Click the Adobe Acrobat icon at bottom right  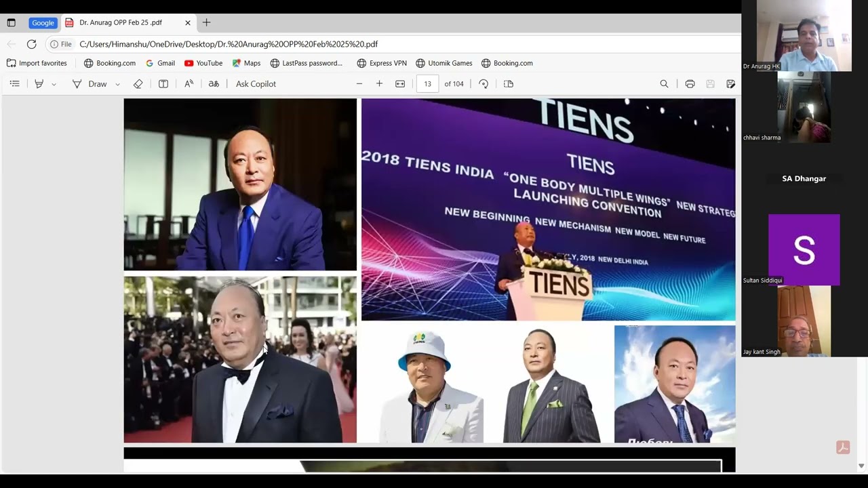[x=843, y=447]
